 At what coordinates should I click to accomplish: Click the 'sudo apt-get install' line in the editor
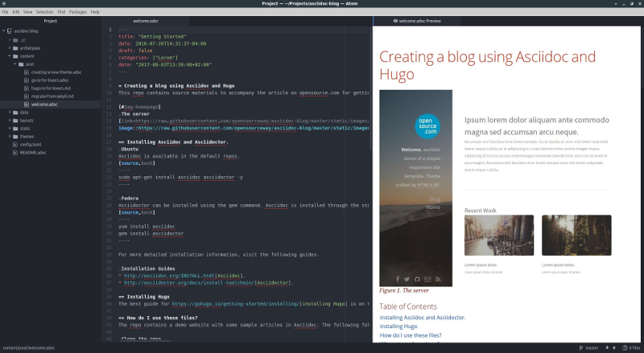(x=180, y=178)
